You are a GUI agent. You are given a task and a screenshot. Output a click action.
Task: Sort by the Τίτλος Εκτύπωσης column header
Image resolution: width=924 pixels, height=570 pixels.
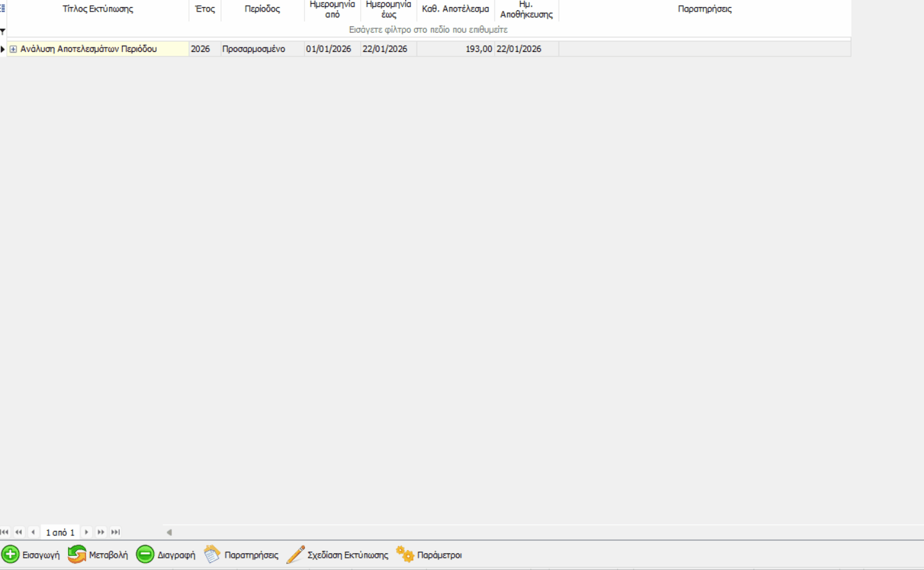(98, 9)
